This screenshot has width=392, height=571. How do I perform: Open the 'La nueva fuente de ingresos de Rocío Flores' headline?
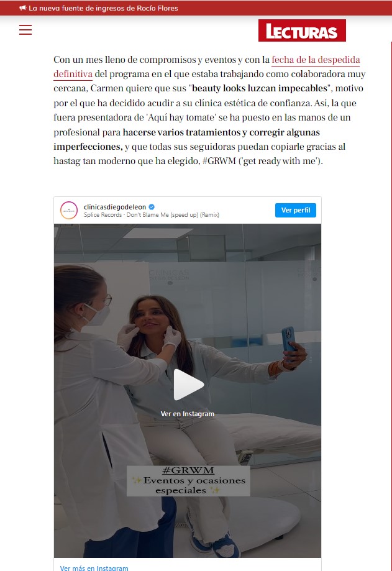(103, 8)
